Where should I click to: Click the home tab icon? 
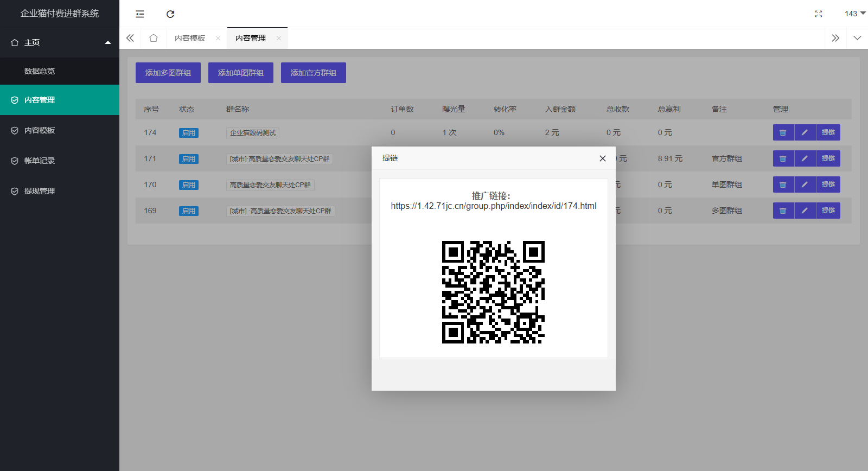(x=154, y=38)
